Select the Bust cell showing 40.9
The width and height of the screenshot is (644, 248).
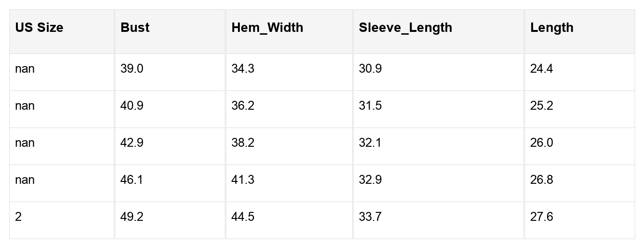pyautogui.click(x=132, y=106)
